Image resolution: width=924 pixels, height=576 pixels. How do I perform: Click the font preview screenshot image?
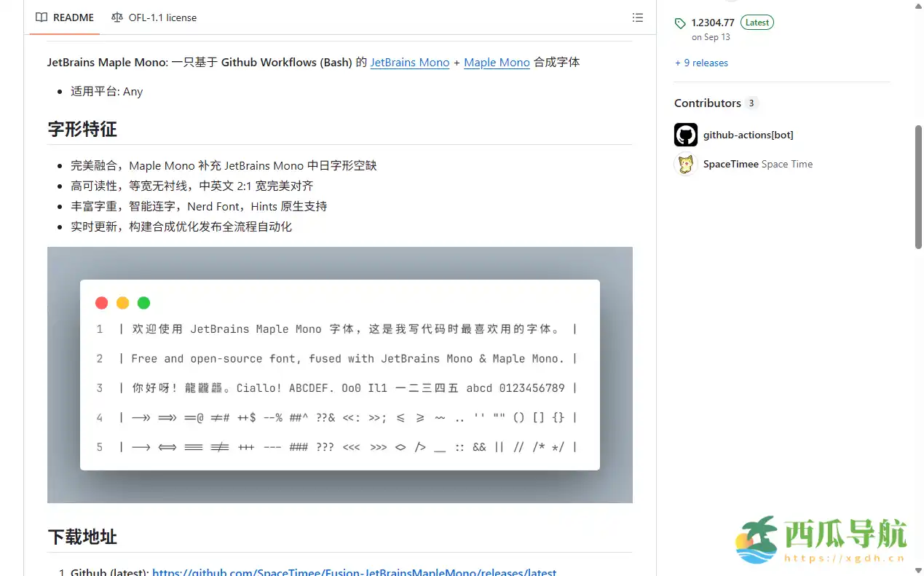339,374
